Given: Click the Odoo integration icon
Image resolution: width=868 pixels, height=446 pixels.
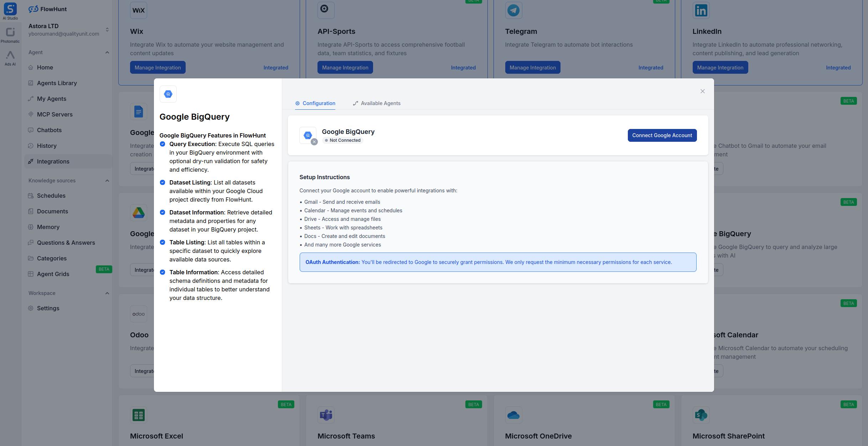Looking at the screenshot, I should coord(139,313).
